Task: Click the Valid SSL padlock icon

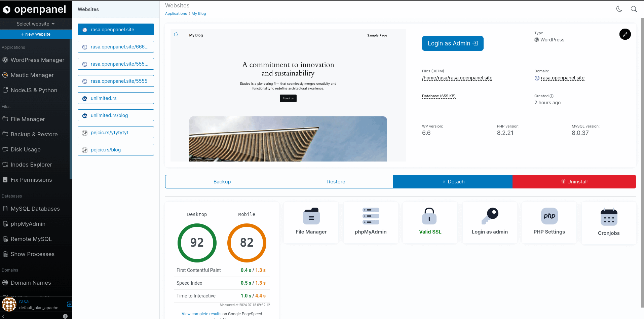Action: point(429,216)
